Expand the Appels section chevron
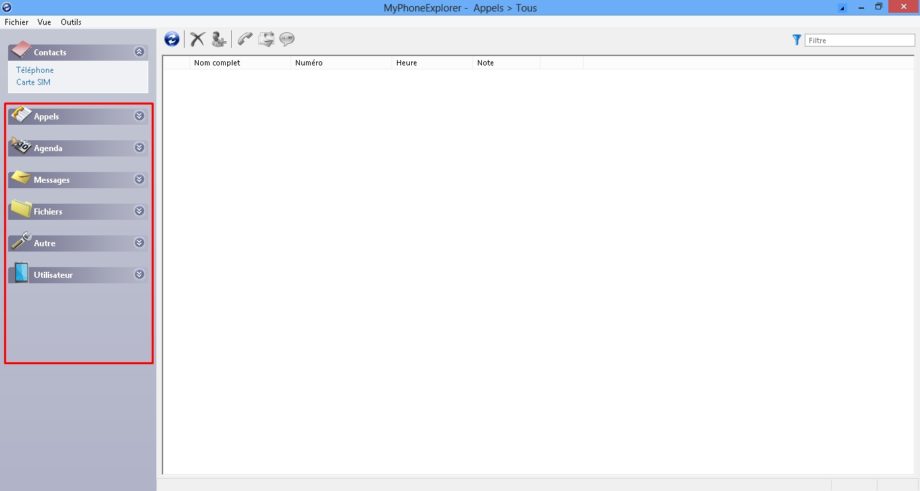This screenshot has width=920, height=491. pos(139,116)
